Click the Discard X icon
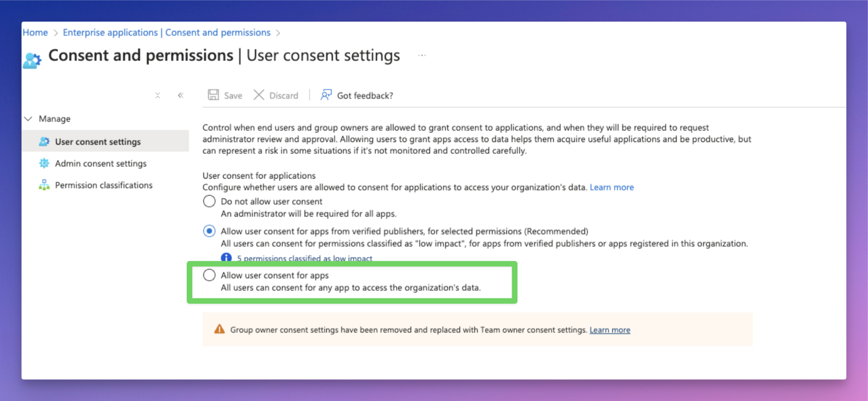 tap(259, 95)
